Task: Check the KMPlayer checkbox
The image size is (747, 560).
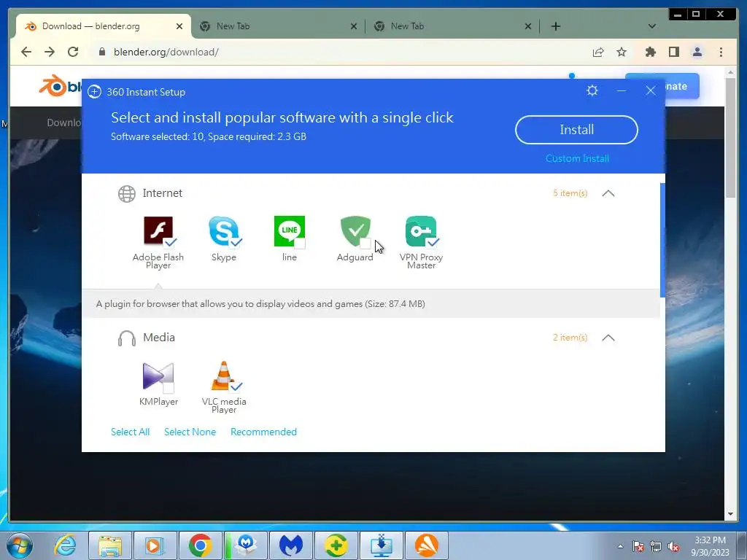Action: [169, 388]
